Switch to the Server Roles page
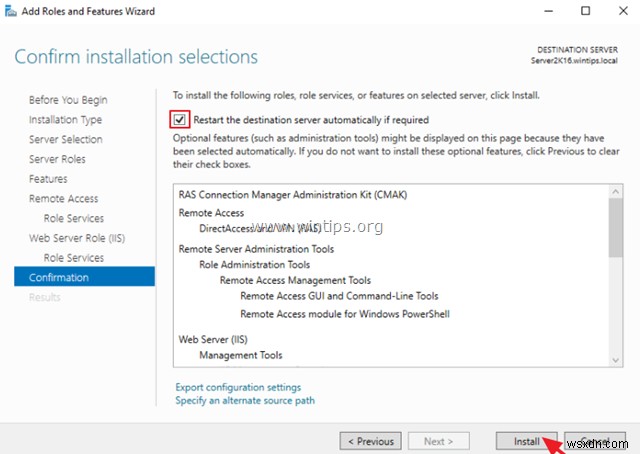Viewport: 640px width, 454px height. [57, 159]
